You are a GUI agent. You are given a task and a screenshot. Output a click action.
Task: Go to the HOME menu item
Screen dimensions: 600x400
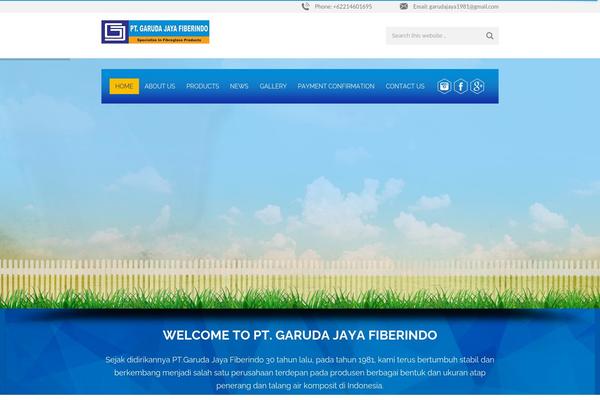click(124, 86)
